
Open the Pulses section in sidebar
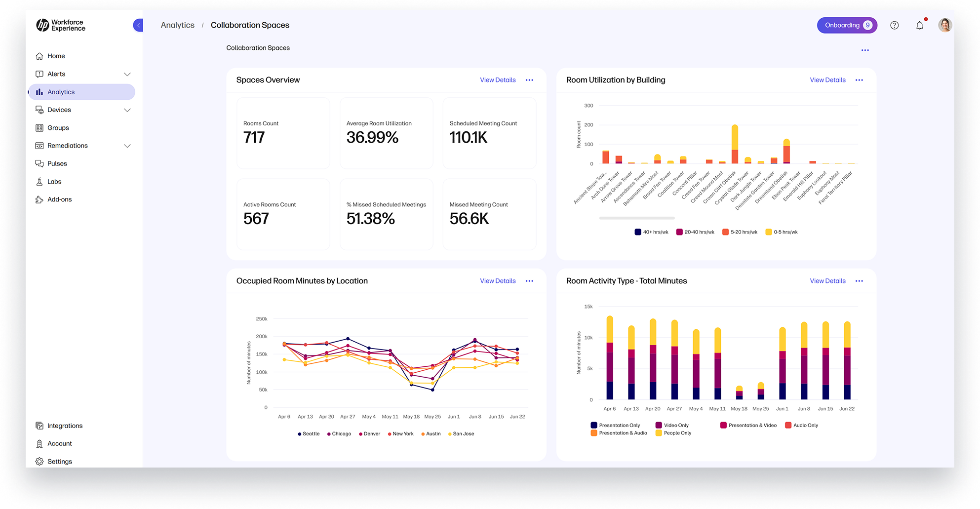pyautogui.click(x=58, y=163)
